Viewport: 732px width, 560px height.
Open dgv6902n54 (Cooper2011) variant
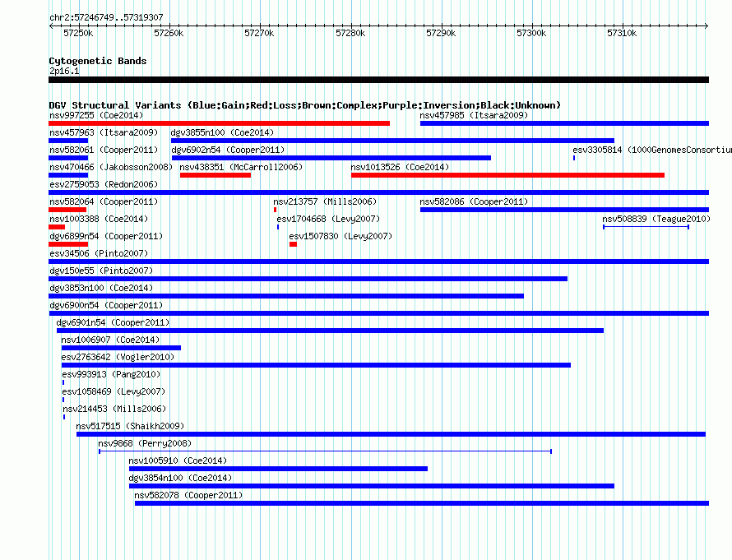pyautogui.click(x=228, y=150)
